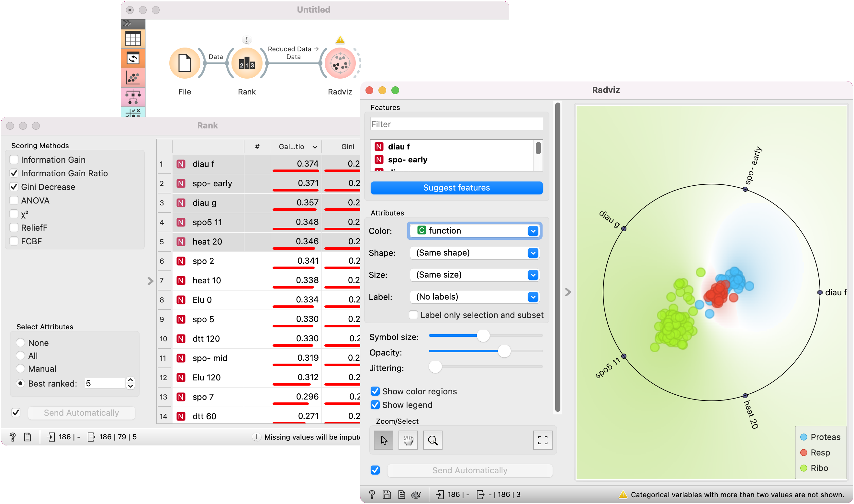
Task: Sort by Gain ratio column header
Action: (x=296, y=146)
